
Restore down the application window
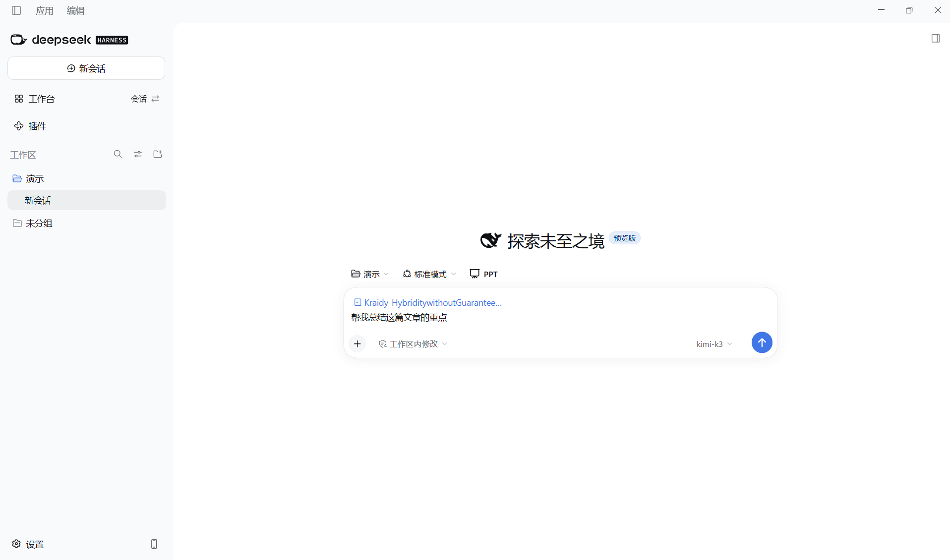pyautogui.click(x=909, y=10)
